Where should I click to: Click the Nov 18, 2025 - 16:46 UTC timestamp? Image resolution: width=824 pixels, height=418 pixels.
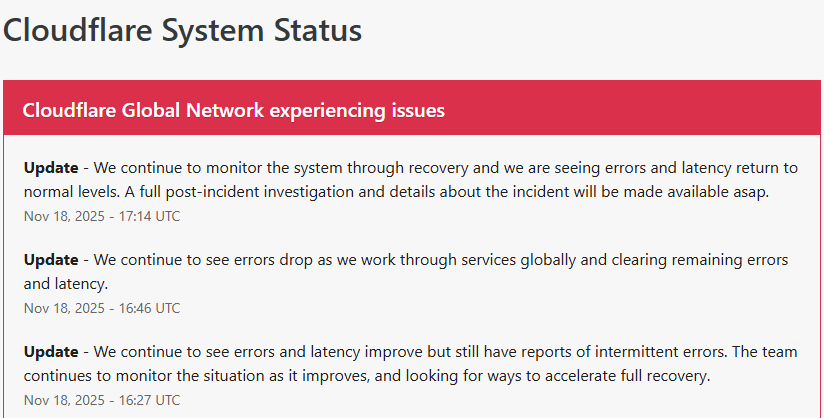[x=102, y=308]
